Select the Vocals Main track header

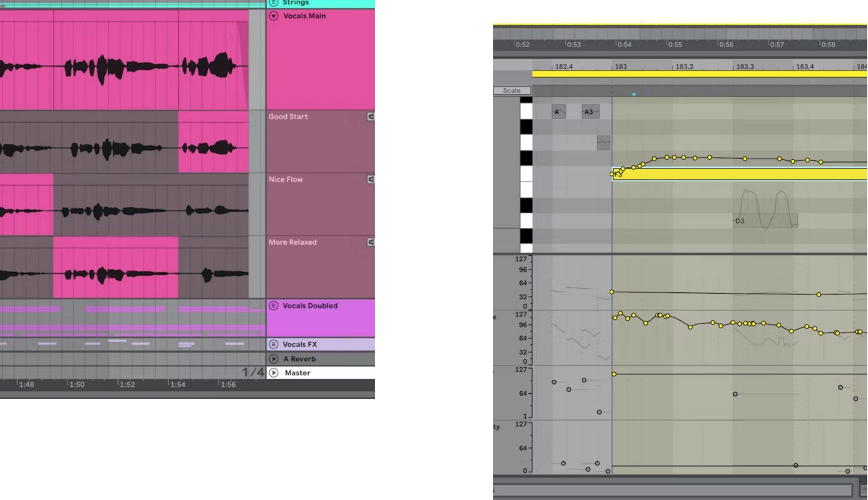click(x=321, y=59)
